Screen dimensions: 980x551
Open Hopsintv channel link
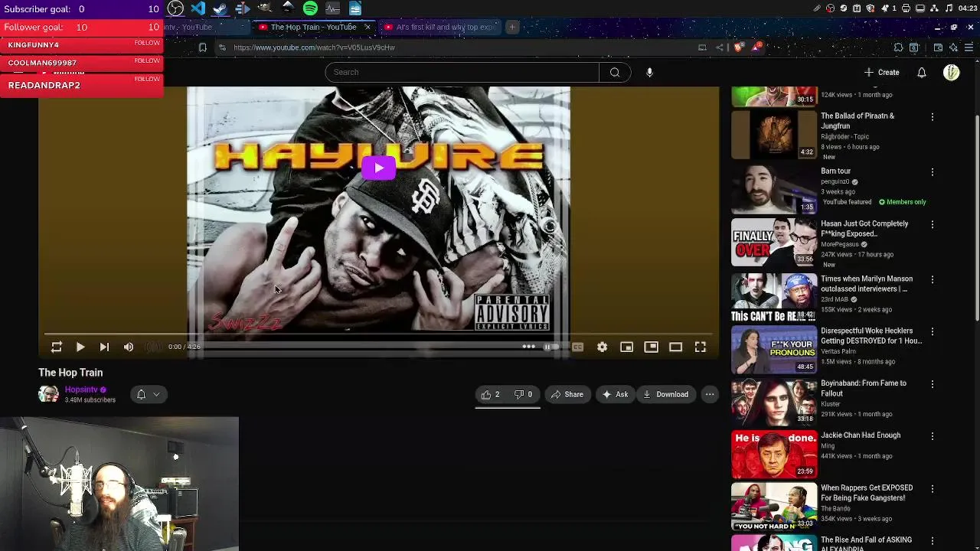[x=81, y=390]
